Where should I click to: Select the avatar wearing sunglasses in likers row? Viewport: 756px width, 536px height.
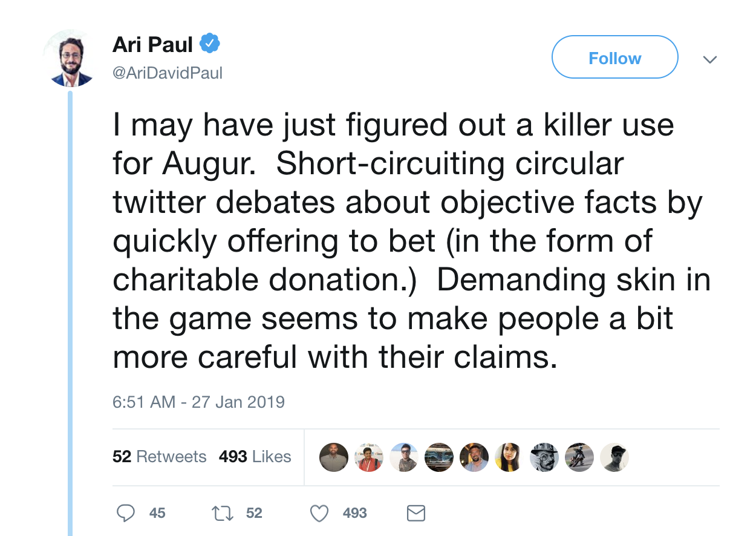404,457
